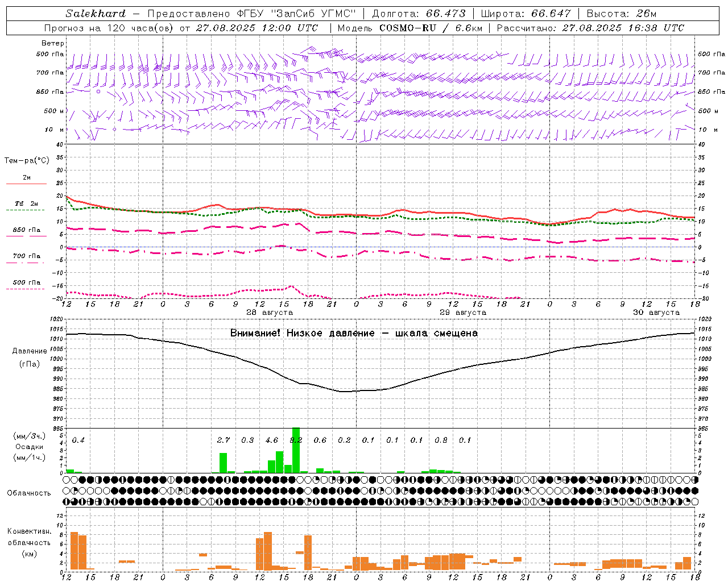728x582 pixels.
Task: Click the 965 value on left pressure axis
Action: click(59, 429)
